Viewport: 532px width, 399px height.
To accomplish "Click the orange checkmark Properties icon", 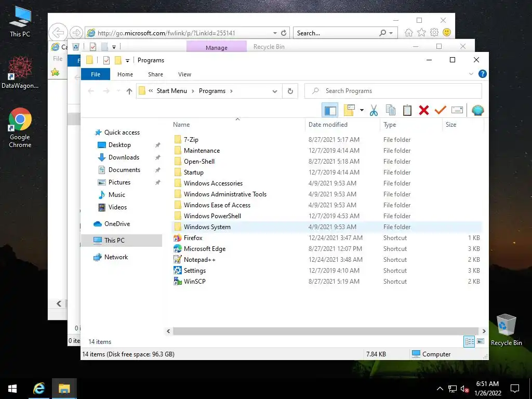I will tap(441, 110).
